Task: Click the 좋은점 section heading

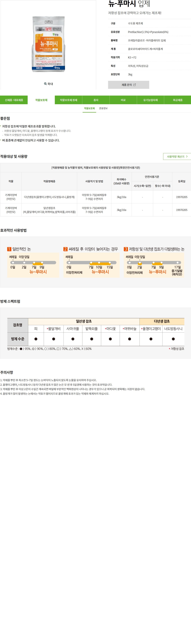Action: click(5, 119)
